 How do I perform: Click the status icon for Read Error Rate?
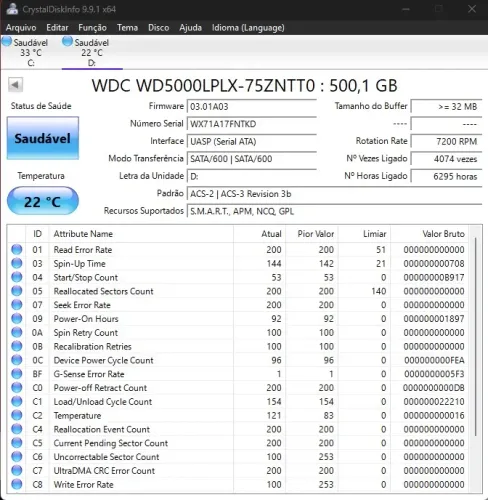tap(17, 249)
